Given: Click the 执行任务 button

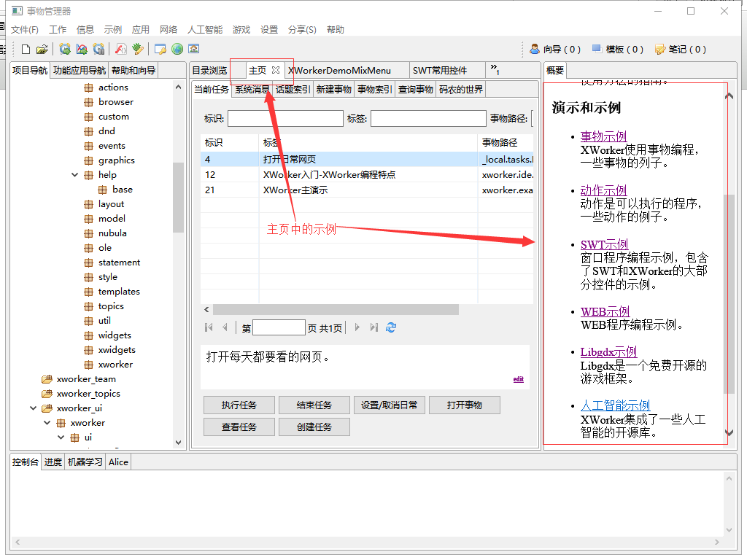Looking at the screenshot, I should (239, 405).
